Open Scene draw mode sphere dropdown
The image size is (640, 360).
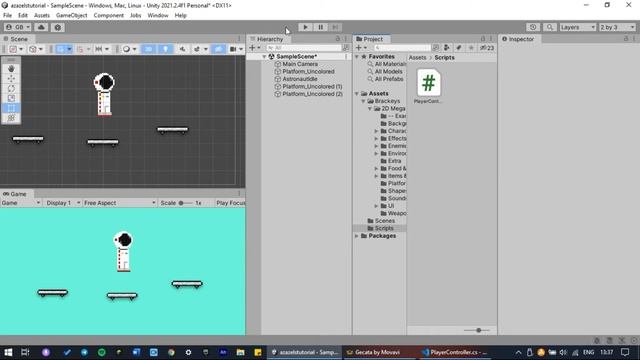click(130, 49)
